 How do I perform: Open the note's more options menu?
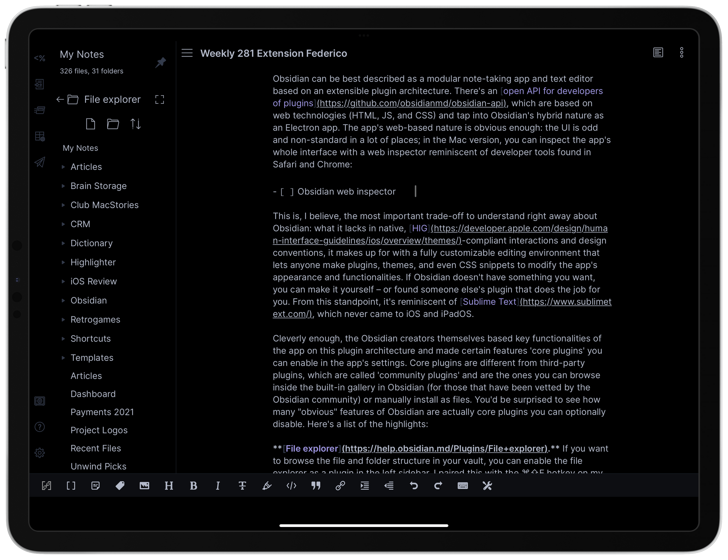point(681,53)
